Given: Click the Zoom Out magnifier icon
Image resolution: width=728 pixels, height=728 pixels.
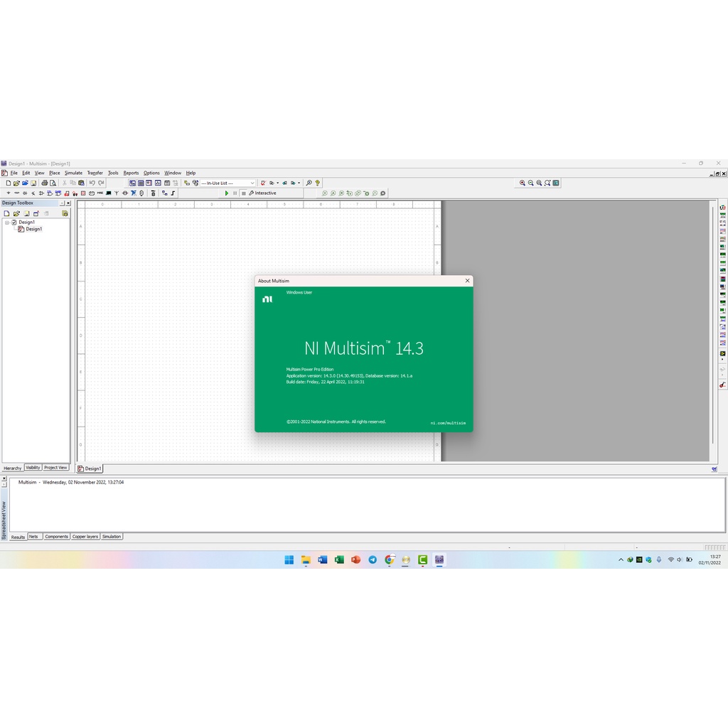Looking at the screenshot, I should click(531, 183).
